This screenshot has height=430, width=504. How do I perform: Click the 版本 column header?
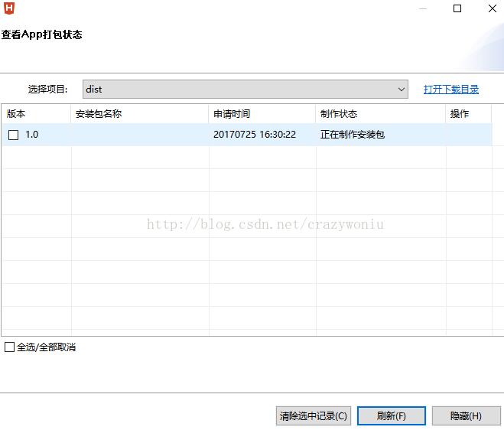(x=36, y=113)
